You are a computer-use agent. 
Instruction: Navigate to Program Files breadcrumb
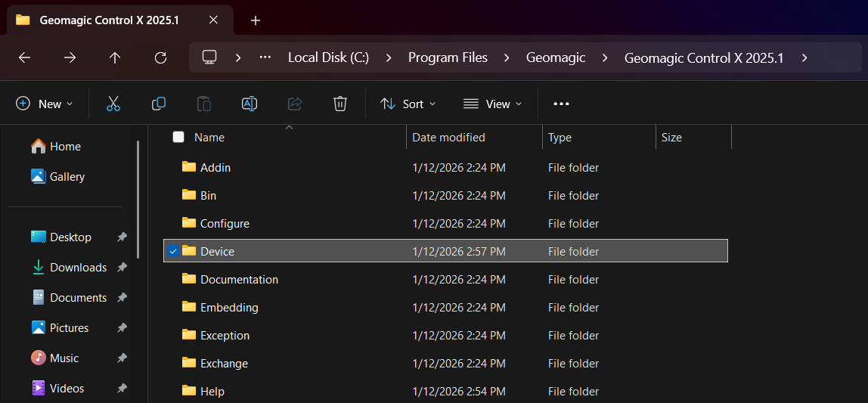click(x=448, y=57)
